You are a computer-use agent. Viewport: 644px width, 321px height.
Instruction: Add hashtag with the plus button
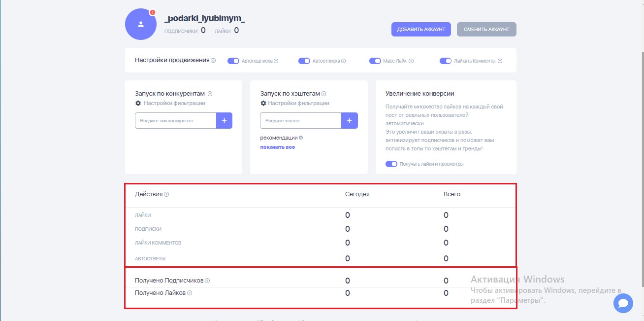click(x=350, y=120)
